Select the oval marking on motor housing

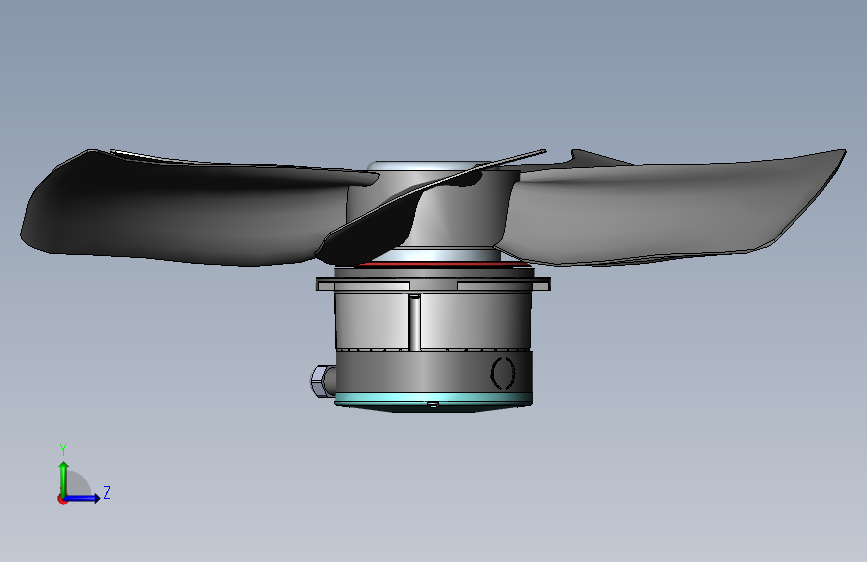[503, 373]
